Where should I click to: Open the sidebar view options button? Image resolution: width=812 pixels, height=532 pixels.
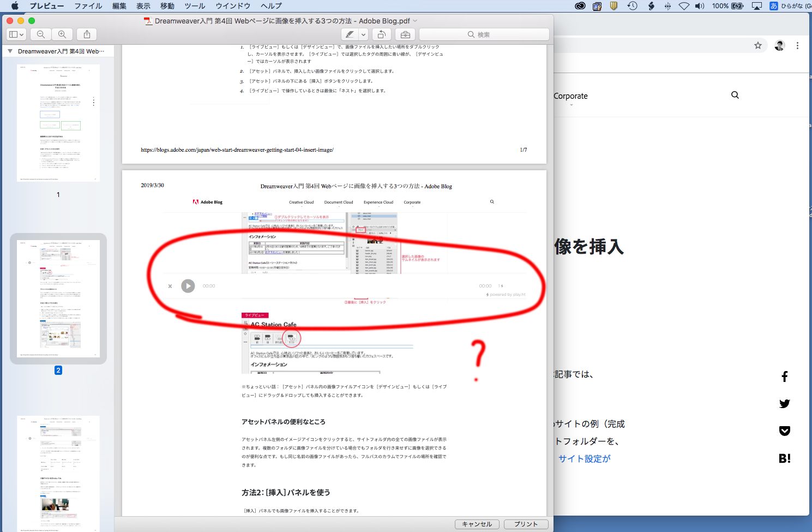pyautogui.click(x=16, y=34)
